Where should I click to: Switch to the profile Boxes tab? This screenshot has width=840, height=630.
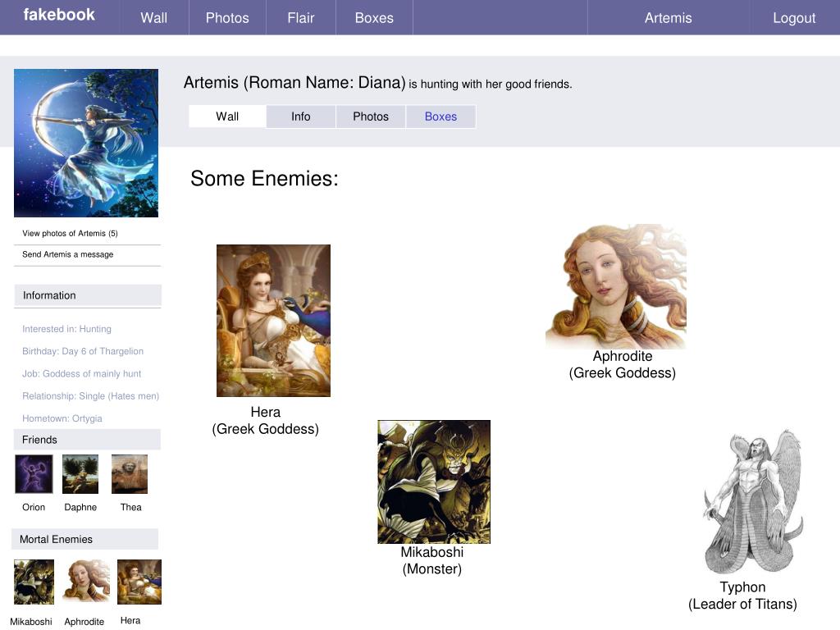pos(441,116)
